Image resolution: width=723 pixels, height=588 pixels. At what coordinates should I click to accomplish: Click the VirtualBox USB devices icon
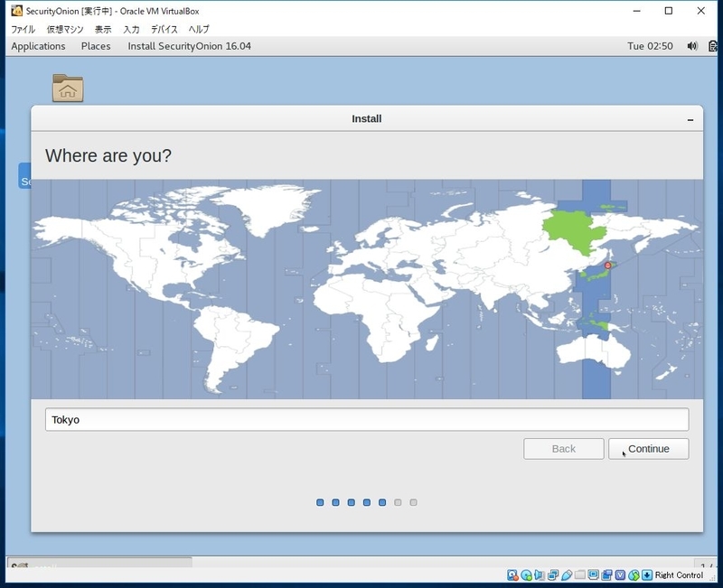click(567, 575)
